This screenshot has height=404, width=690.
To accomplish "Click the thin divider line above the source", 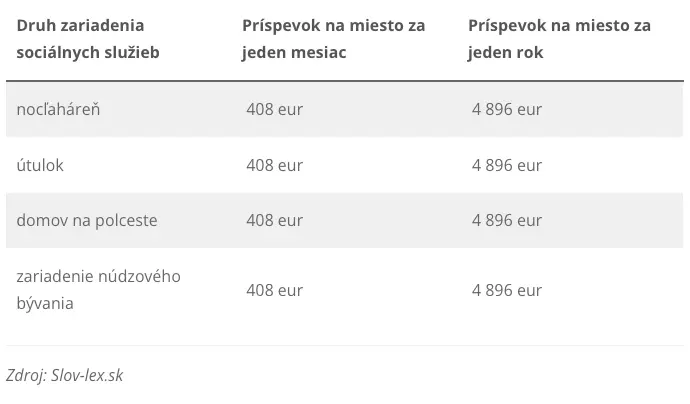I will point(345,346).
